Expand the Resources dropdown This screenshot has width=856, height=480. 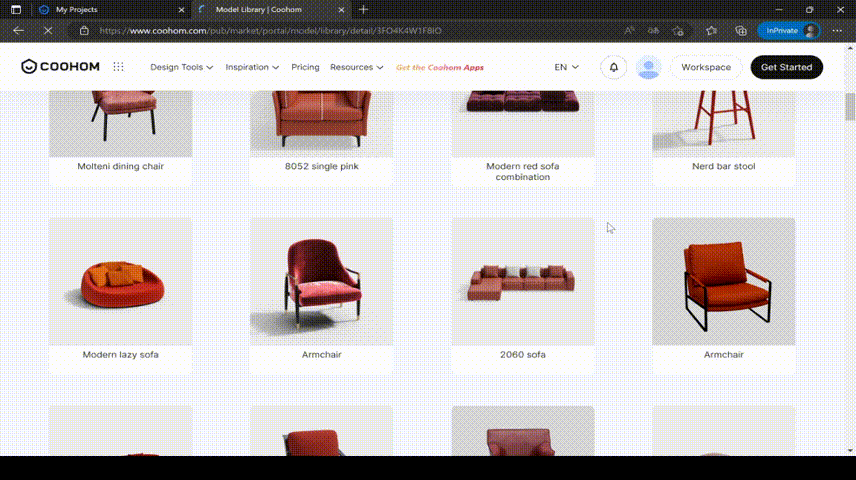click(356, 67)
